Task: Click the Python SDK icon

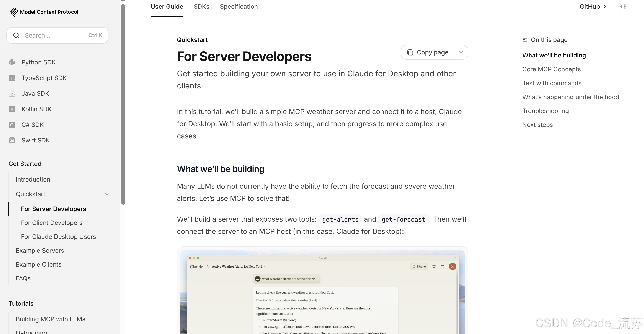Action: pos(12,62)
